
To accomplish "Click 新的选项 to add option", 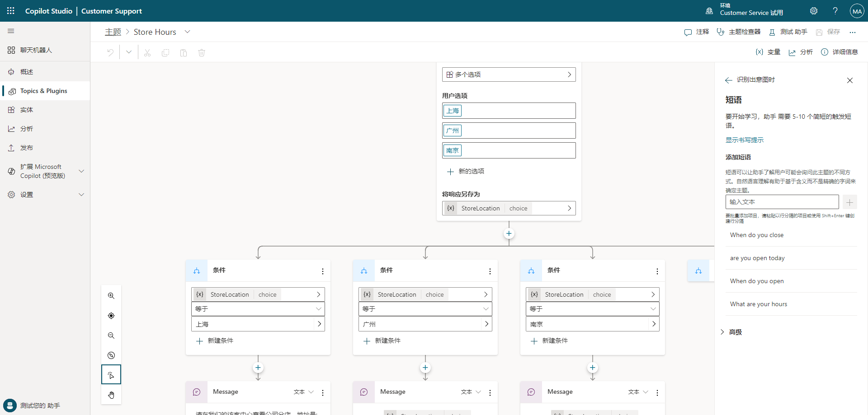I will (466, 172).
